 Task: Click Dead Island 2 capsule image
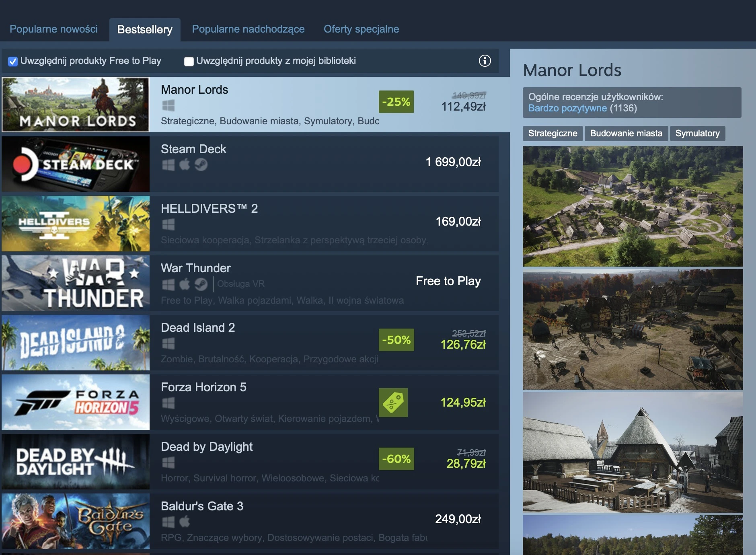tap(76, 343)
